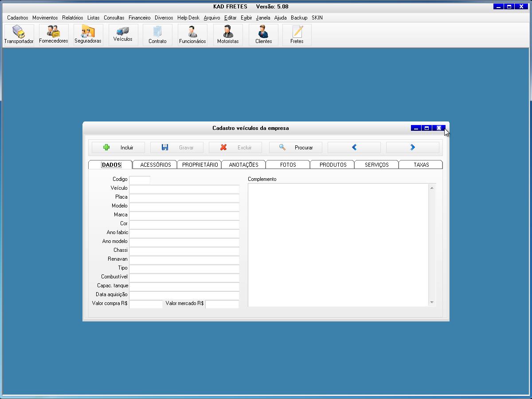This screenshot has width=532, height=399.
Task: Click the Codigo input field
Action: click(x=140, y=180)
